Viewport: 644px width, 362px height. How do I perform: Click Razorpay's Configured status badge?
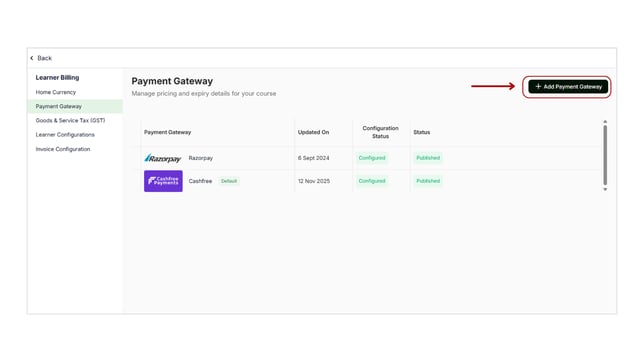coord(372,158)
